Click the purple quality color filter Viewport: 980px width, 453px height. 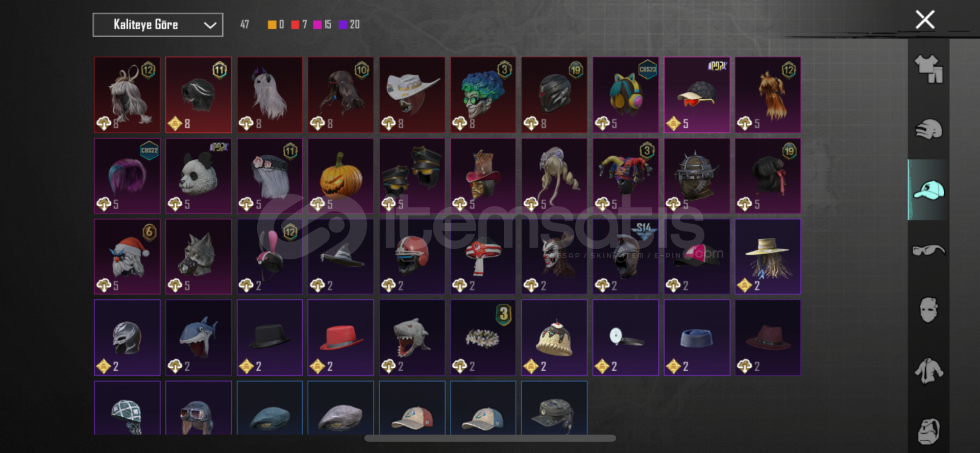click(x=343, y=25)
